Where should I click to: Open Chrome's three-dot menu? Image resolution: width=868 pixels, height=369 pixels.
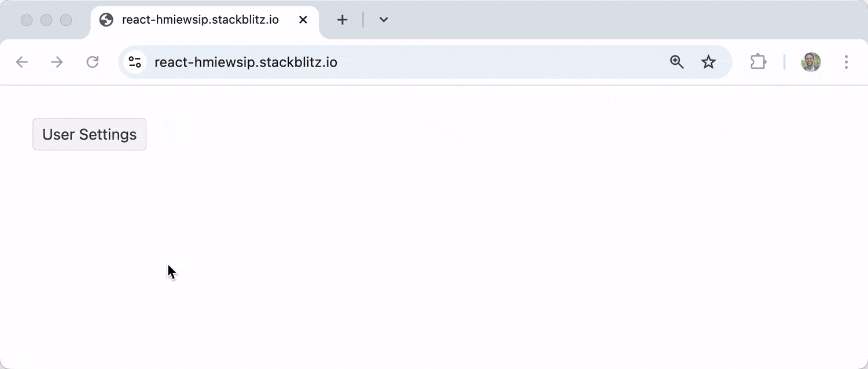[x=846, y=62]
